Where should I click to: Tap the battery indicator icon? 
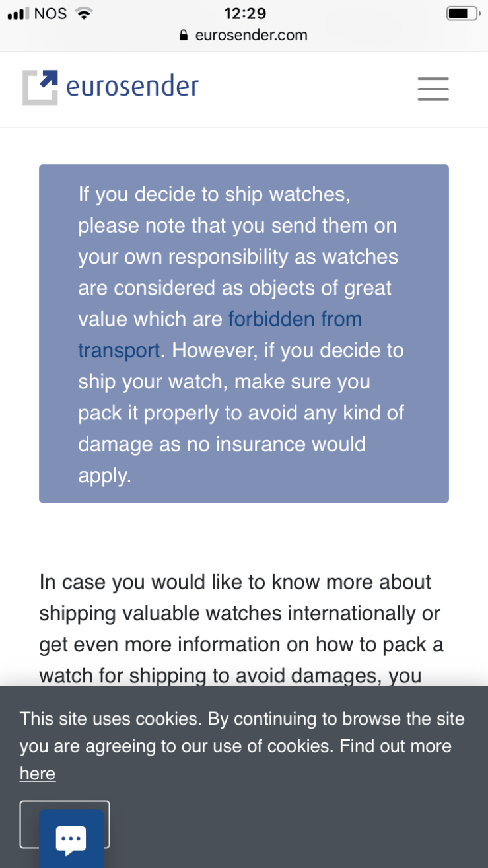tap(462, 13)
